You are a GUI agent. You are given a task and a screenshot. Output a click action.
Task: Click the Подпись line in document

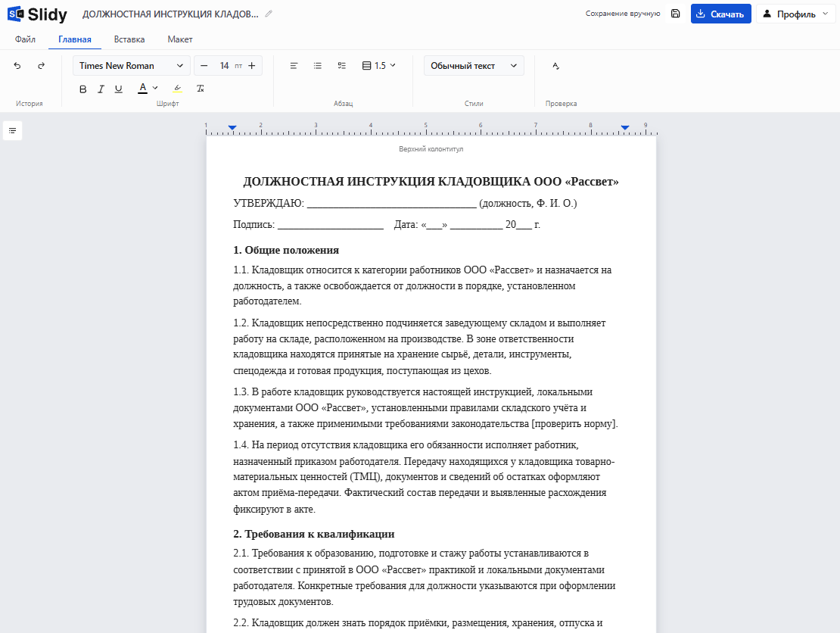tap(387, 225)
